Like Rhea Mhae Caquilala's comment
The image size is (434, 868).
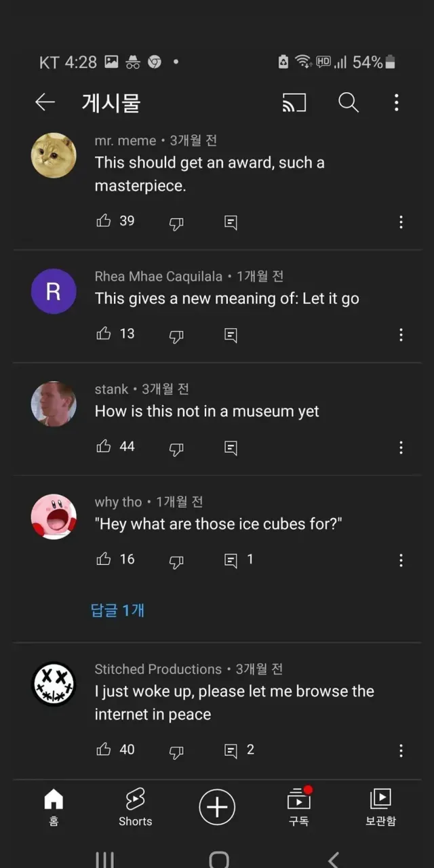coord(104,333)
